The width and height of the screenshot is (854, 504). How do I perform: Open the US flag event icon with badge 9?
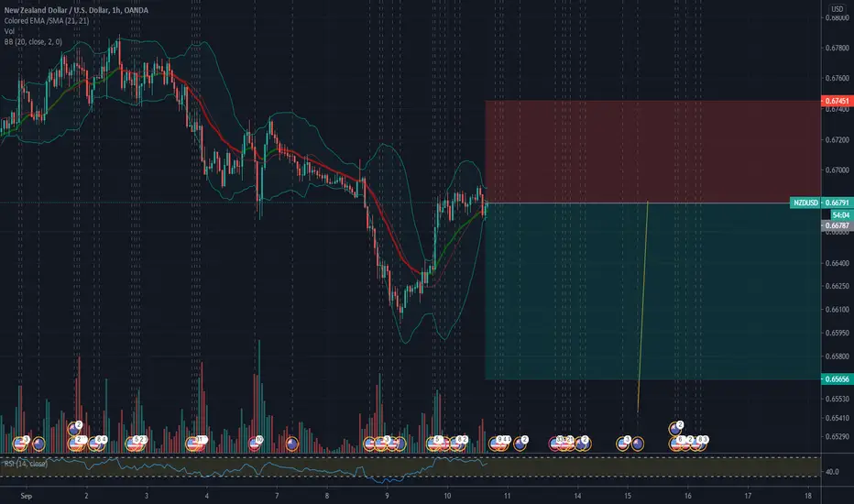point(496,444)
